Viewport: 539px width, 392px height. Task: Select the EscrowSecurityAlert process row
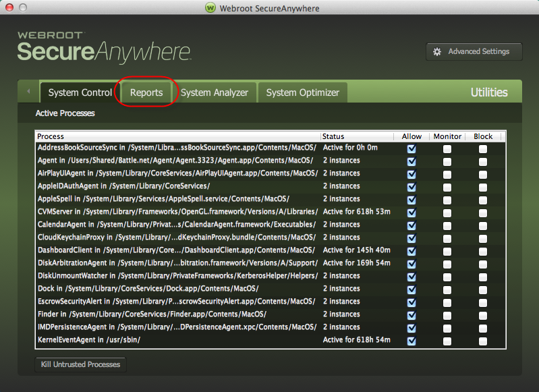[271, 301]
